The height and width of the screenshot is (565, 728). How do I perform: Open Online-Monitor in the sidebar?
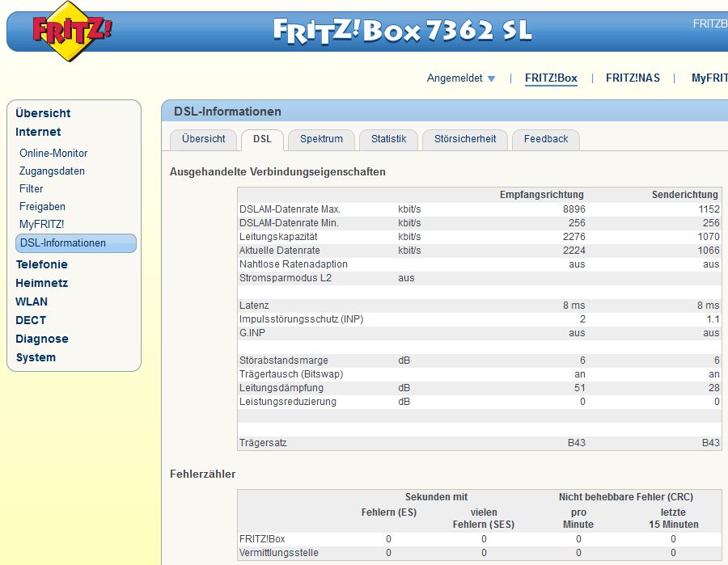pyautogui.click(x=53, y=153)
